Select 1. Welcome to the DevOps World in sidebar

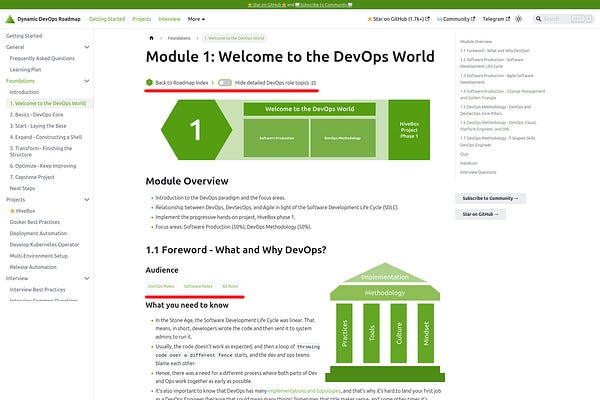point(48,103)
